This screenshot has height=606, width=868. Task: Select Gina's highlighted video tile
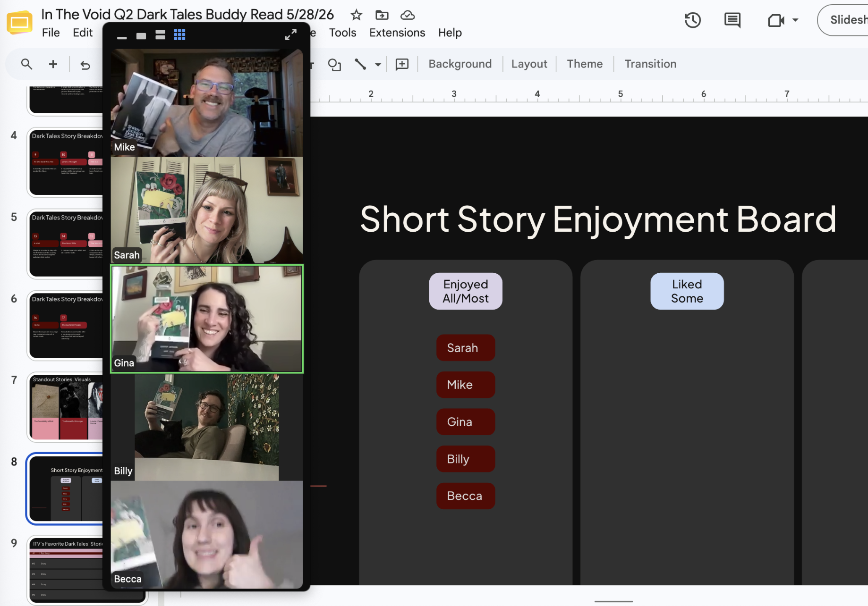207,319
